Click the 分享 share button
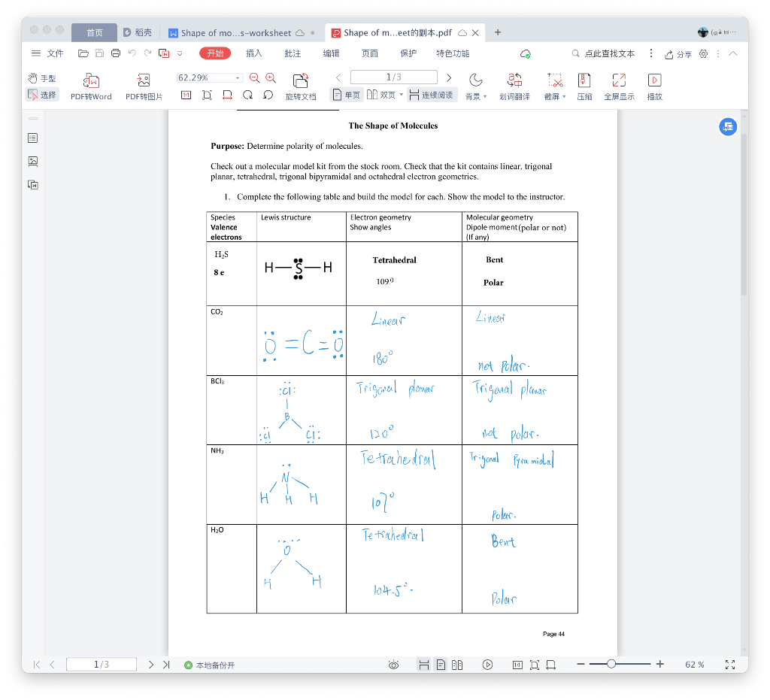The height and width of the screenshot is (700, 770). click(678, 54)
